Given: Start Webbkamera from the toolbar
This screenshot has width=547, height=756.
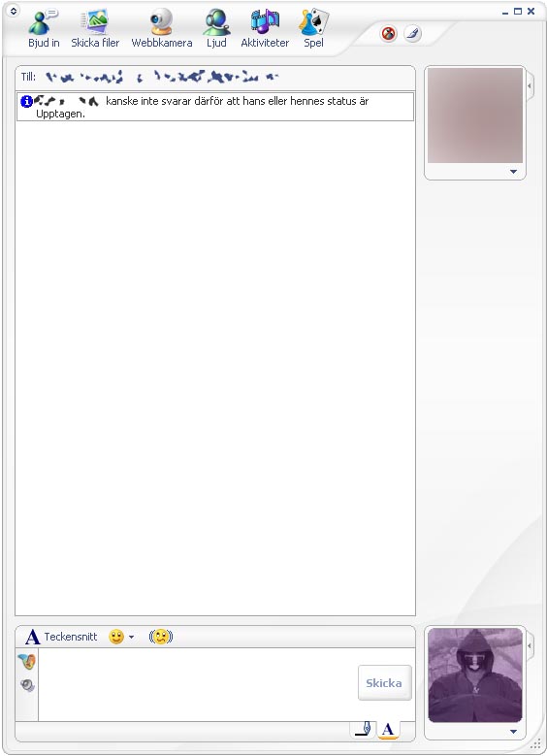Looking at the screenshot, I should (x=161, y=29).
